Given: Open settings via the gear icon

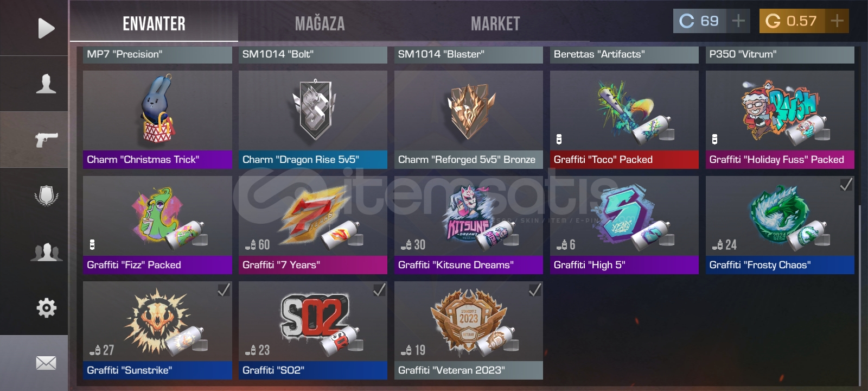Looking at the screenshot, I should point(46,308).
